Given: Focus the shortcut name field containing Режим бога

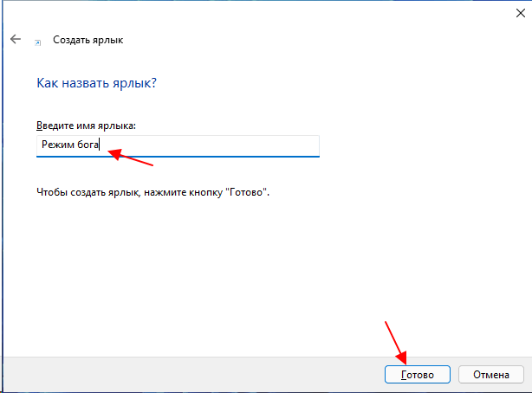Looking at the screenshot, I should (x=178, y=146).
